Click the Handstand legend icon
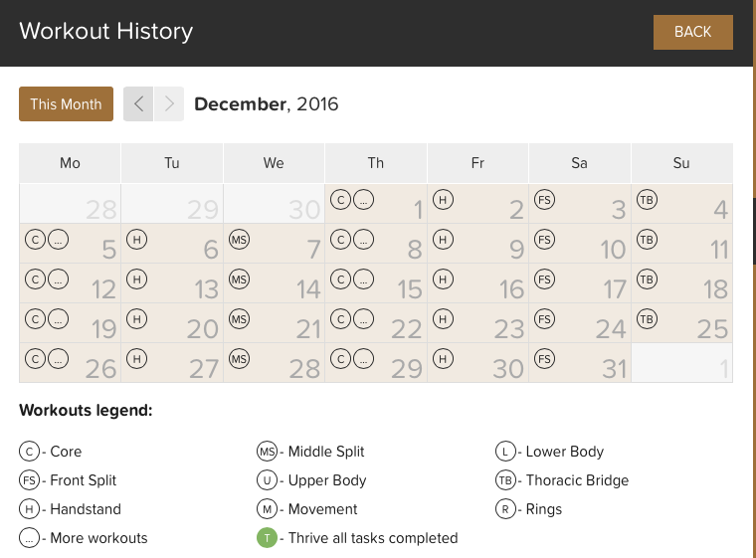The image size is (756, 558). 30,509
